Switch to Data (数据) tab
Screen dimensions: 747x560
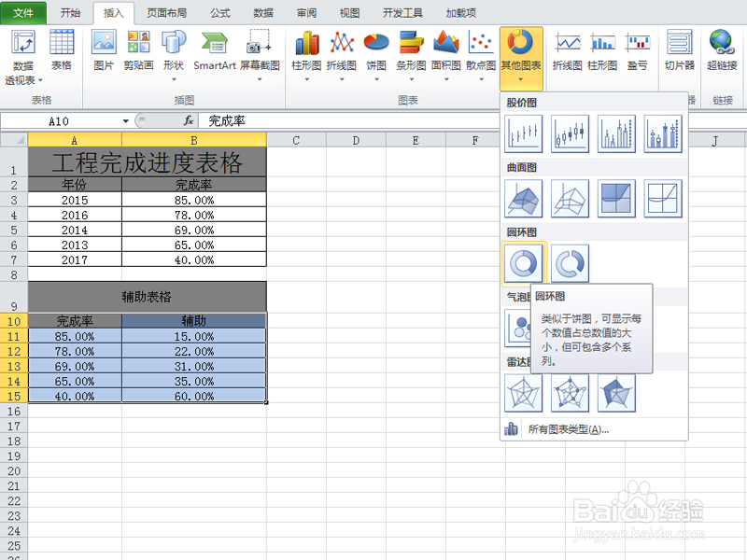click(263, 13)
